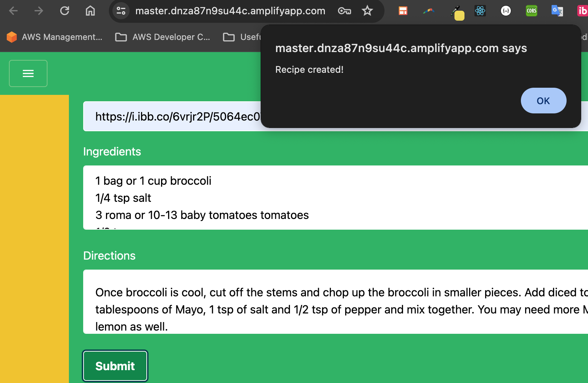Open the green CORS extension

coord(531,11)
